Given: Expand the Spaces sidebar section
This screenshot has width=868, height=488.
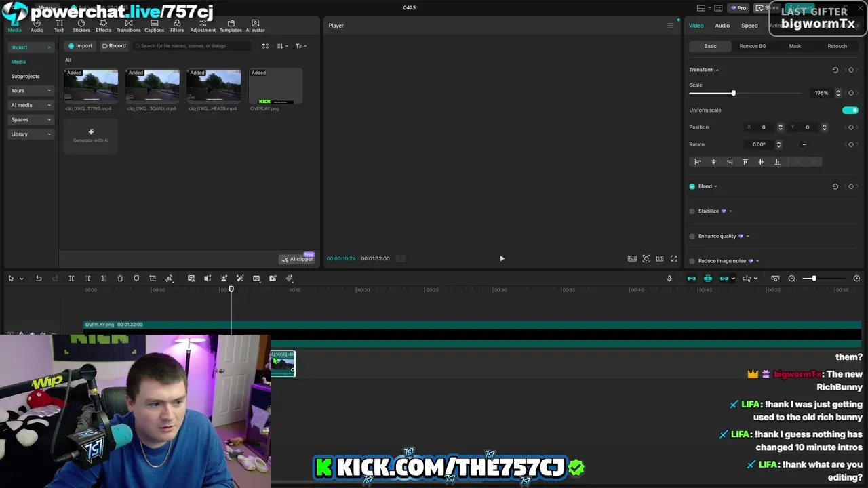Looking at the screenshot, I should (31, 120).
